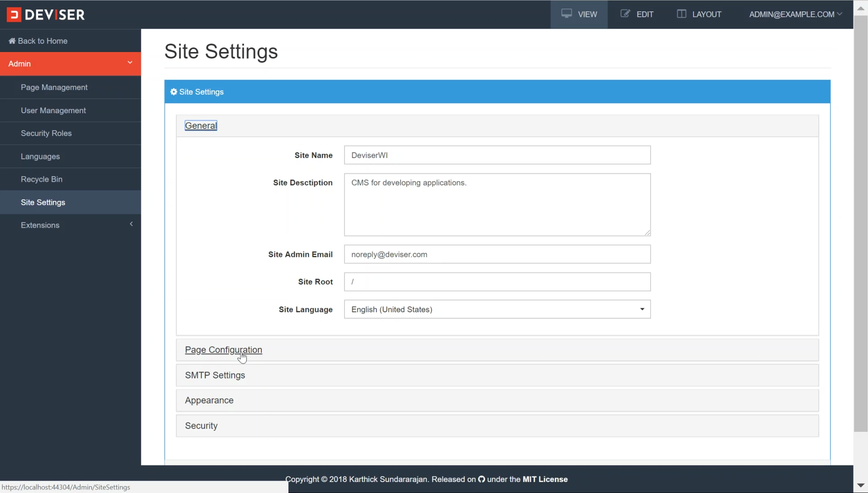The height and width of the screenshot is (493, 868).
Task: Click the GitHub icon in the footer
Action: (x=481, y=479)
